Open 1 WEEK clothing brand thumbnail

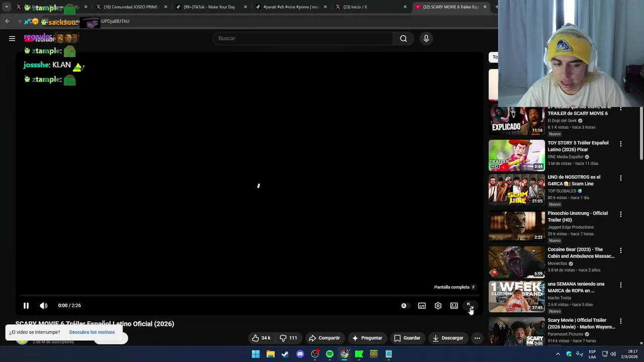pos(517,297)
